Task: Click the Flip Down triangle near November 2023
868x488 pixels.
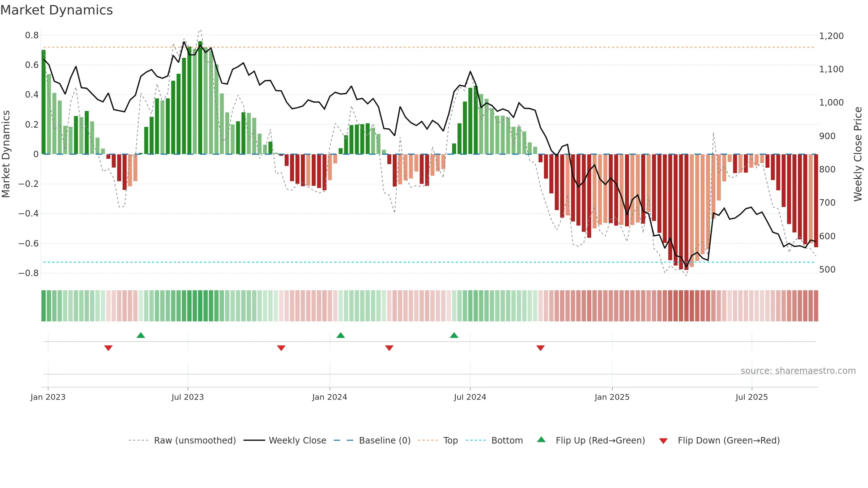Action: coord(281,348)
